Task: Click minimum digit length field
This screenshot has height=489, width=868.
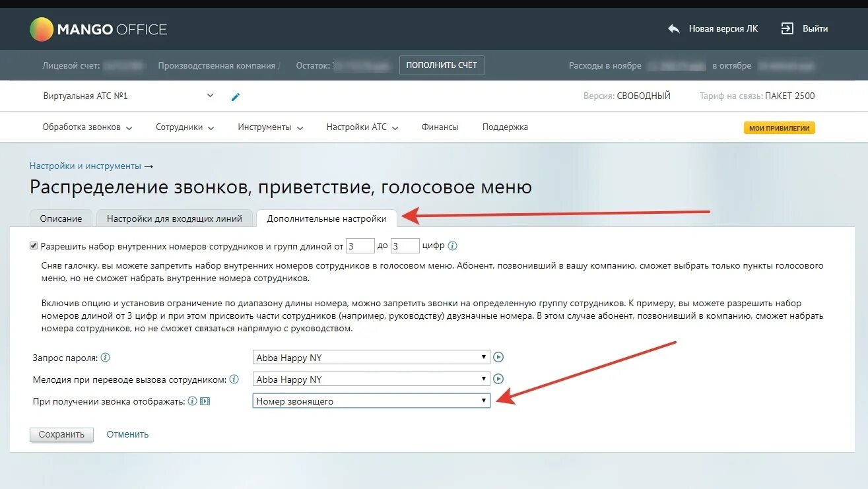Action: [x=360, y=246]
